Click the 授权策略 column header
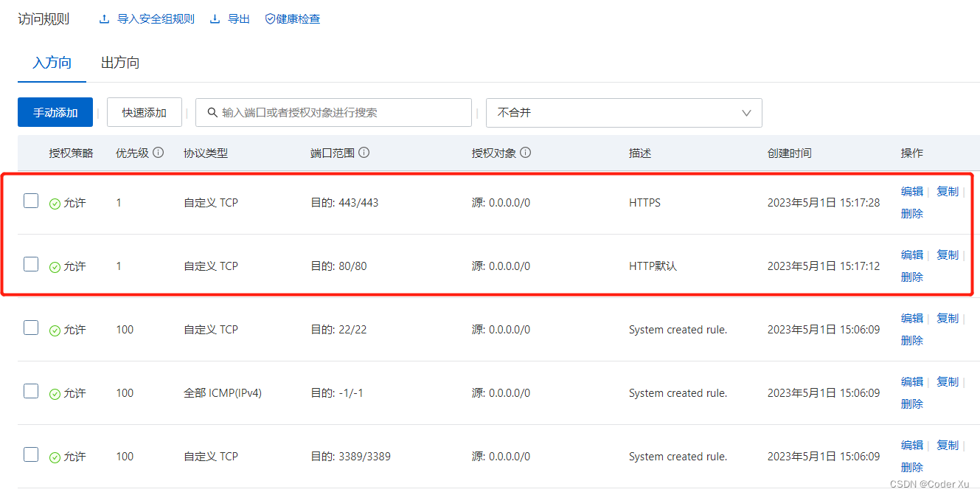Image resolution: width=980 pixels, height=495 pixels. click(x=72, y=153)
